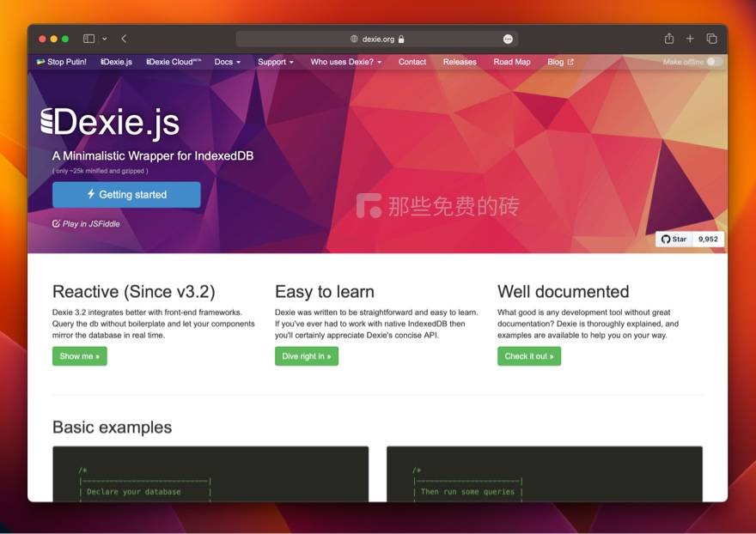Click the Check it out » button

click(x=529, y=356)
